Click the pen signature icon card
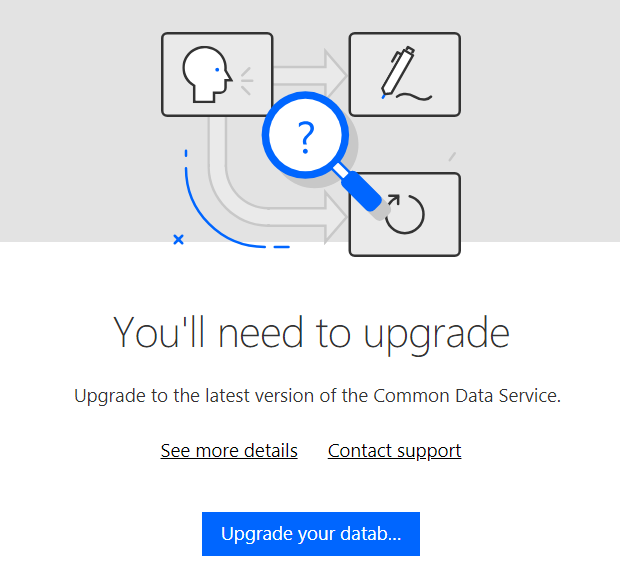The height and width of the screenshot is (588, 620). 404,74
